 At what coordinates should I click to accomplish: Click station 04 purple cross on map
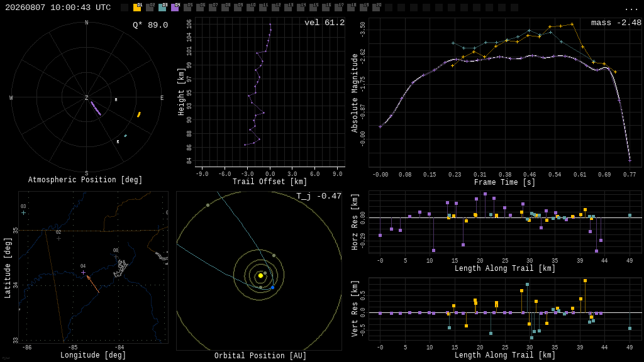point(84,272)
